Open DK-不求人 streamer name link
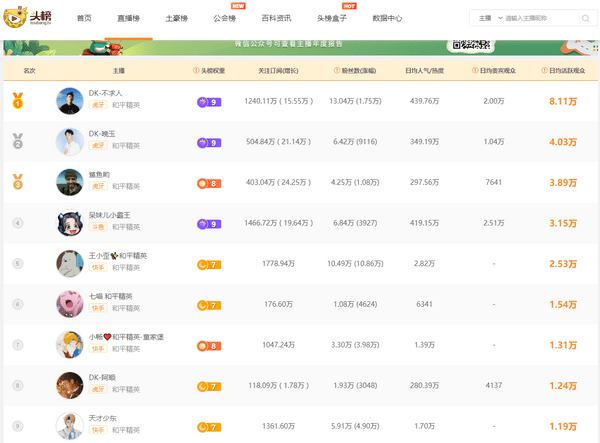Screen dimensions: 600x443 pyautogui.click(x=106, y=93)
